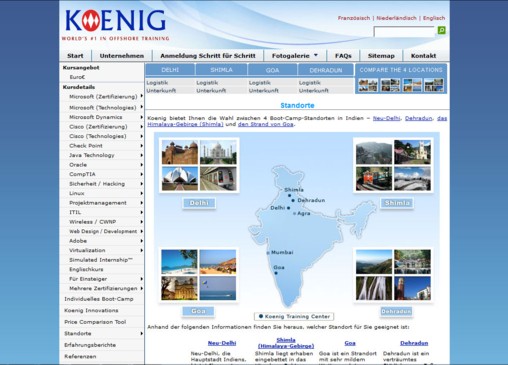Click the green search button icon
Image resolution: width=508 pixels, height=365 pixels.
click(441, 30)
